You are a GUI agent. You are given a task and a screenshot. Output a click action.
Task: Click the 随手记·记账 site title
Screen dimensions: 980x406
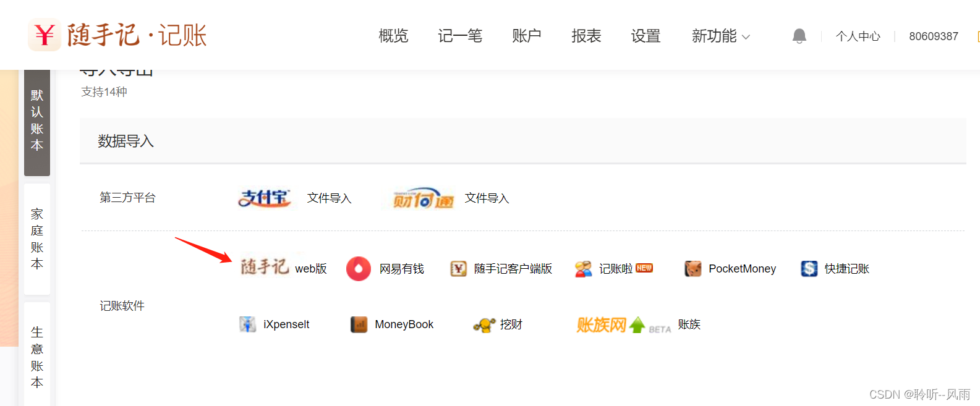[137, 35]
